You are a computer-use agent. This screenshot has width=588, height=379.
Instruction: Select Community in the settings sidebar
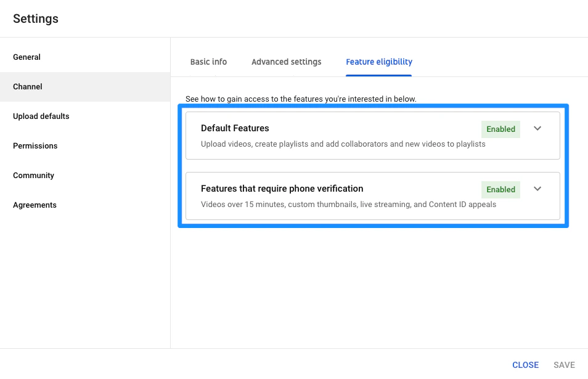pyautogui.click(x=33, y=175)
